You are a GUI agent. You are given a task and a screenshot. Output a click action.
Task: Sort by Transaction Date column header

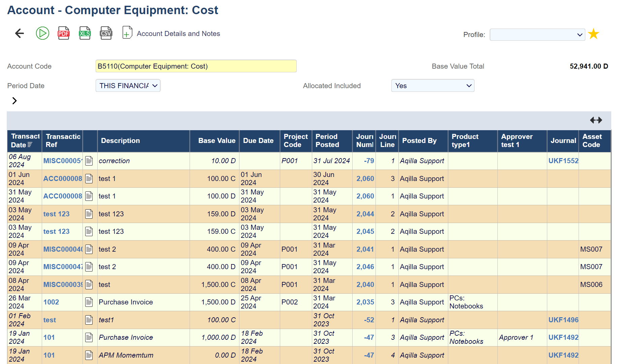(25, 141)
